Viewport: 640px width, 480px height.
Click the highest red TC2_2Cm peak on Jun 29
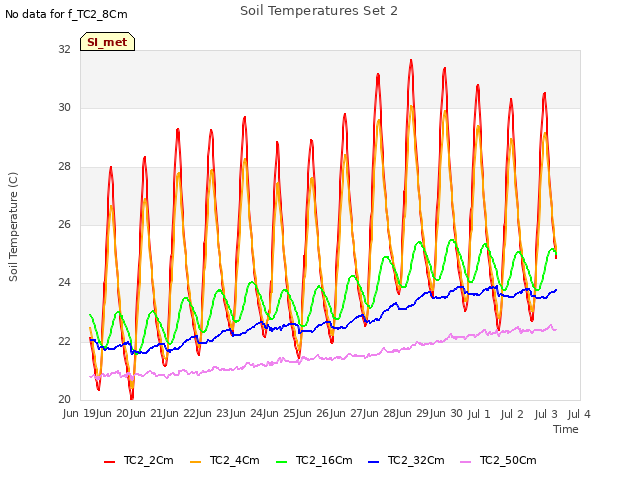(411, 61)
